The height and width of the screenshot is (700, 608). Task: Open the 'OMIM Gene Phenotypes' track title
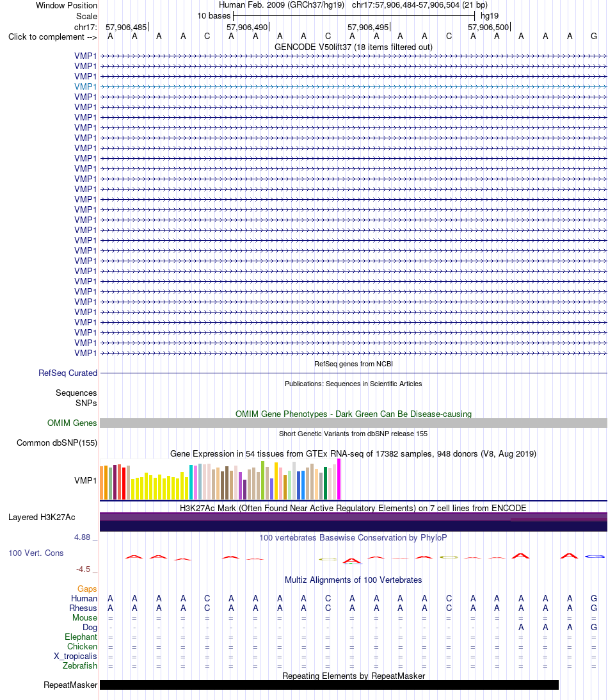pyautogui.click(x=353, y=414)
